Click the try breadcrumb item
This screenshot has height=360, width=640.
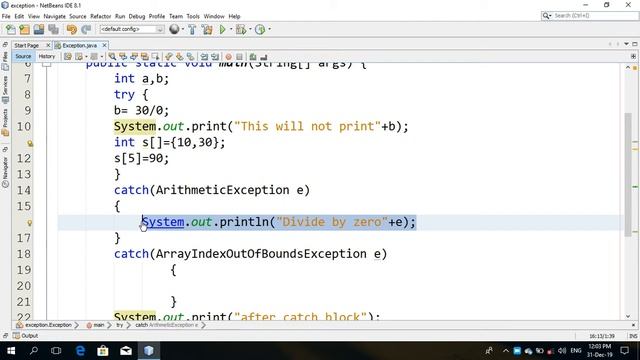[120, 325]
